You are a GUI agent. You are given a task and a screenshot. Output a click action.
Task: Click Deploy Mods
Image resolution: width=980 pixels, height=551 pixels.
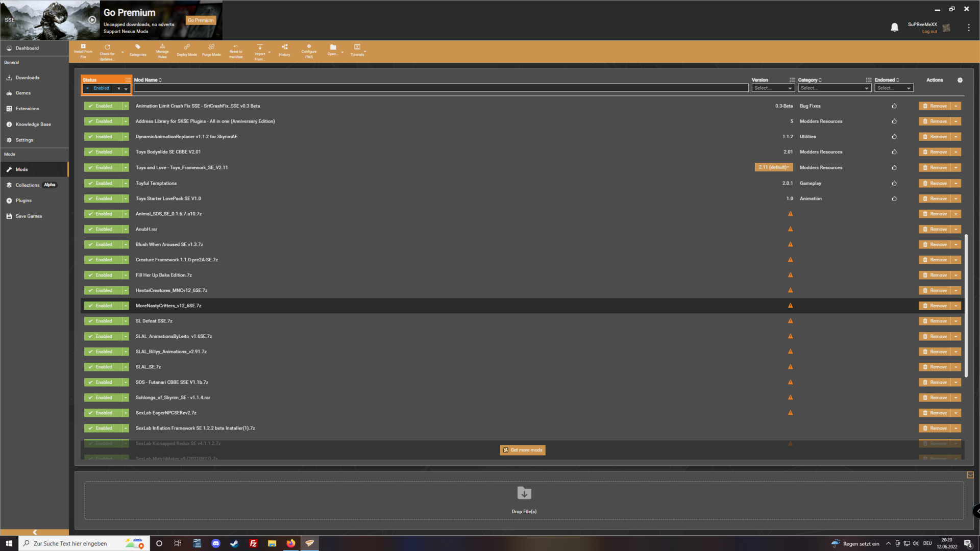click(187, 51)
